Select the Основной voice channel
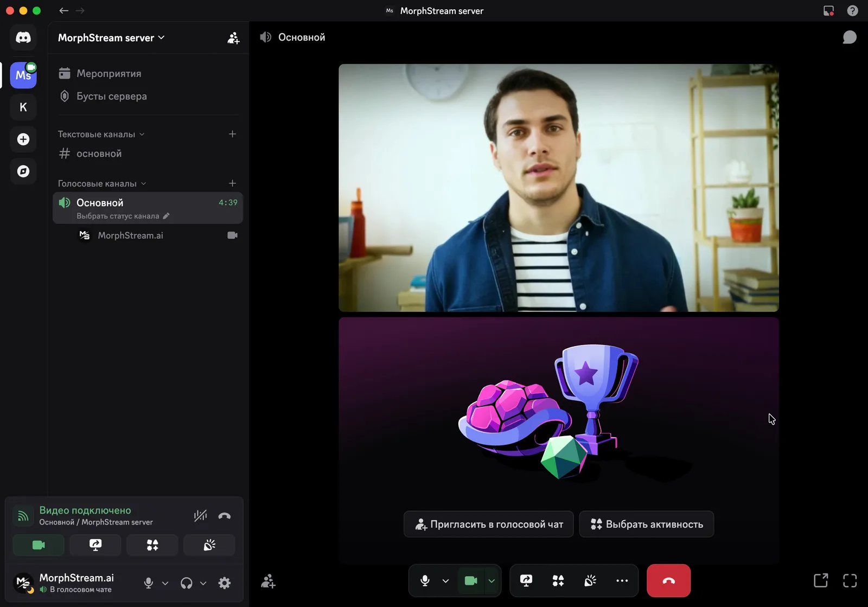Screen dimensions: 868x607 [x=148, y=208]
